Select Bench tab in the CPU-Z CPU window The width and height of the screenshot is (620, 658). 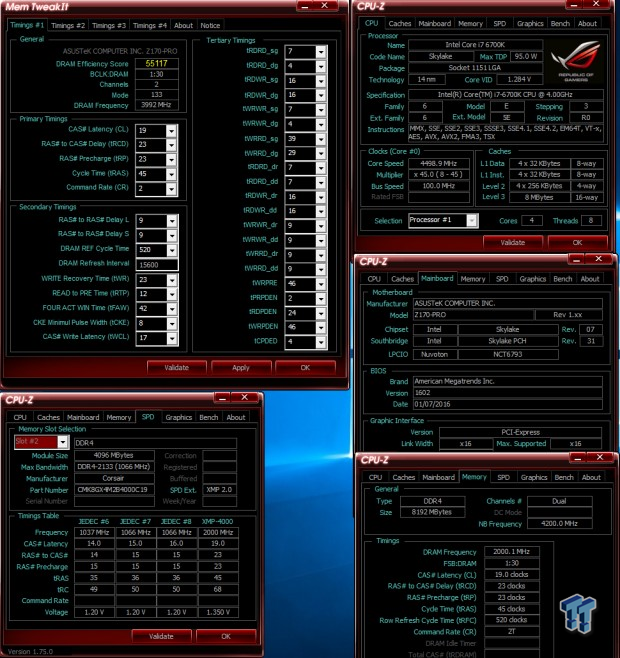560,24
